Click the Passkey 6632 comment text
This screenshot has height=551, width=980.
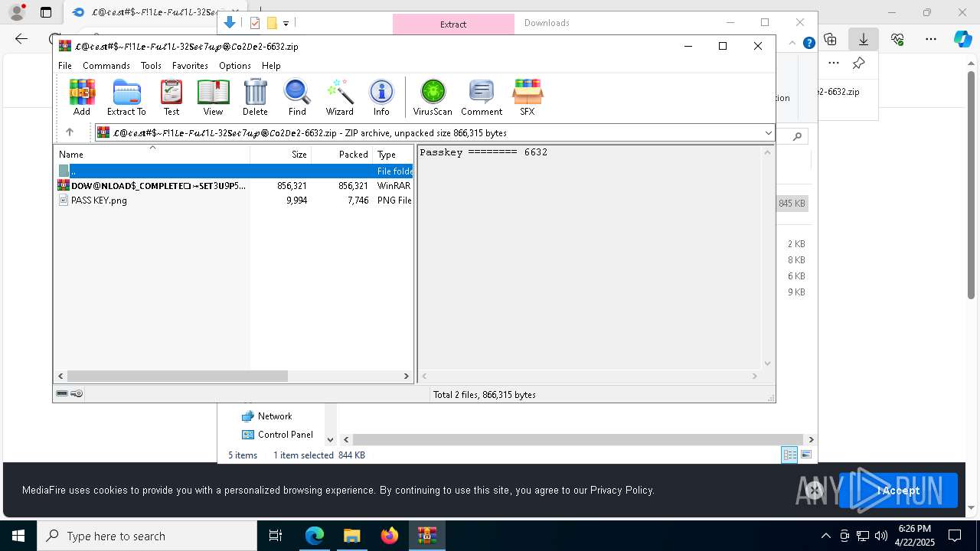483,152
